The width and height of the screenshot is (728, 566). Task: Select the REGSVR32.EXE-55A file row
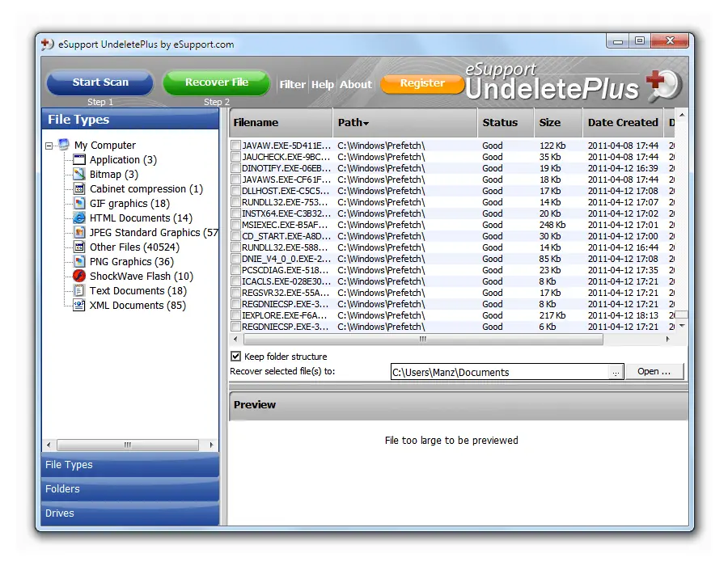(453, 293)
